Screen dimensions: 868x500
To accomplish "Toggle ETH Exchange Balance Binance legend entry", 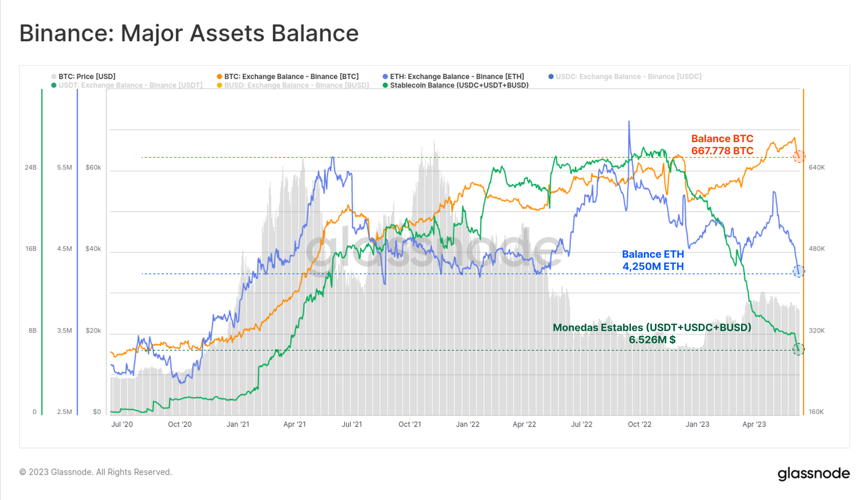I will pos(457,76).
